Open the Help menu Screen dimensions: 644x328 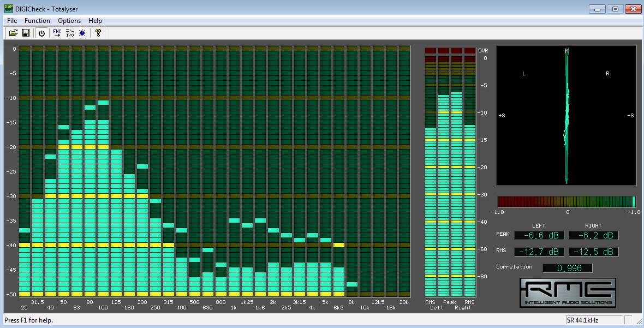95,21
